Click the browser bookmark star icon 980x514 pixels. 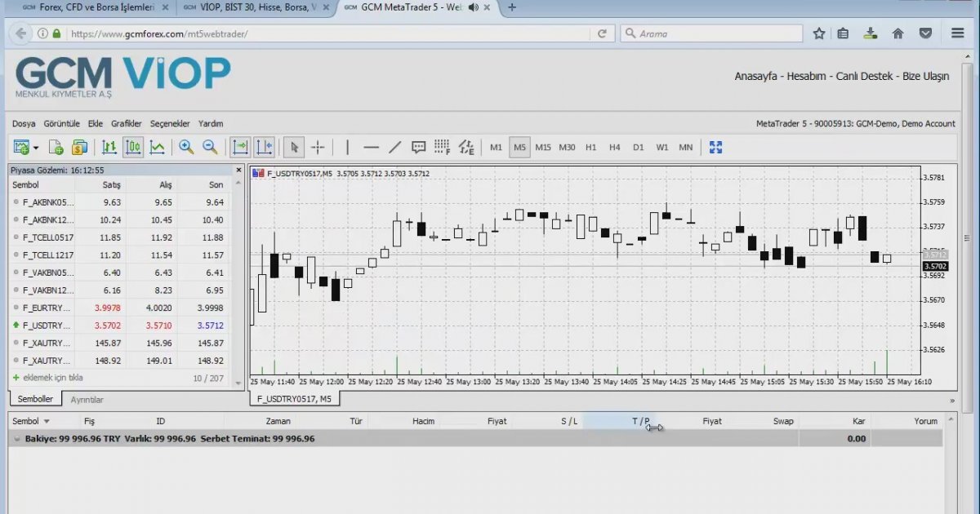point(819,33)
